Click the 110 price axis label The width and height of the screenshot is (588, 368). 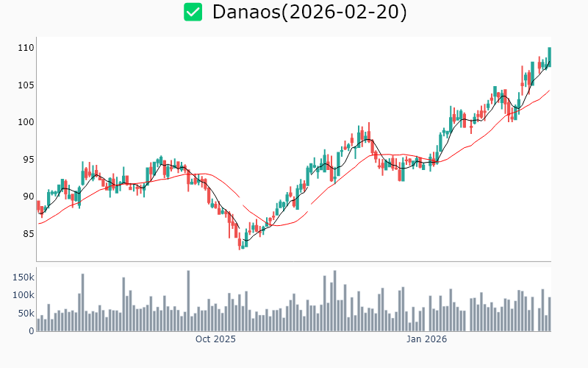tap(26, 48)
